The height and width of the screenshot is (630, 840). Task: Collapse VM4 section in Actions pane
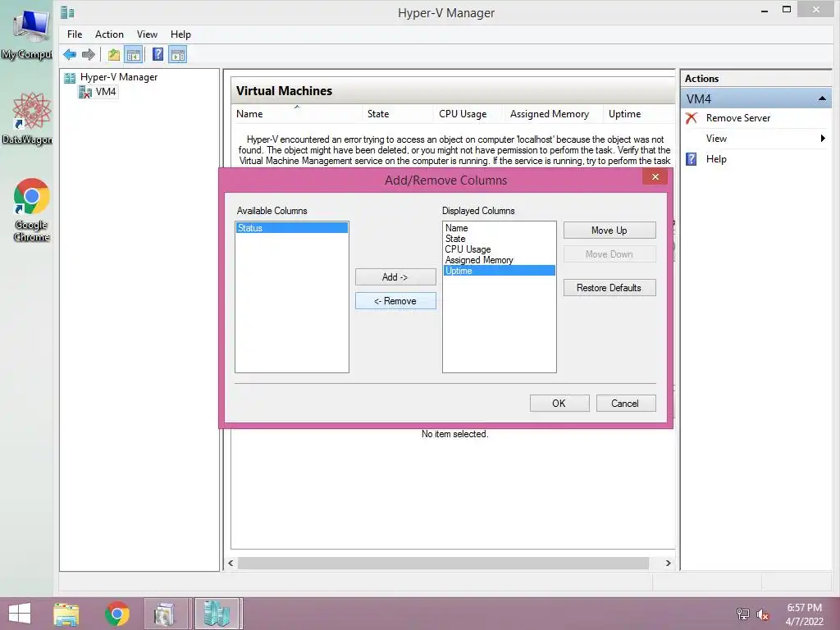pos(822,98)
